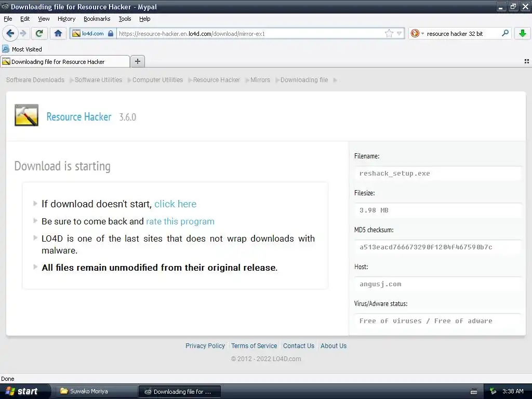Image resolution: width=532 pixels, height=399 pixels.
Task: Go to Software Downloads breadcrumb
Action: (x=35, y=79)
